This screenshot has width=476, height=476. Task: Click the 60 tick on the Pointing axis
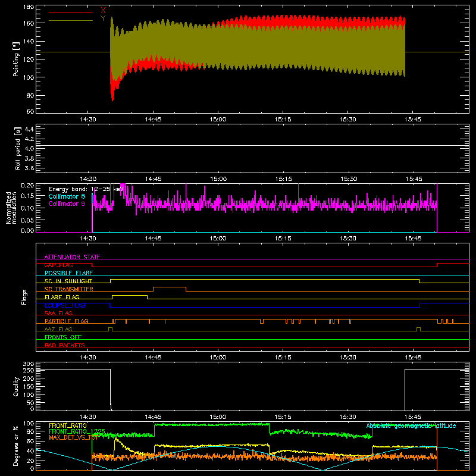(x=30, y=111)
